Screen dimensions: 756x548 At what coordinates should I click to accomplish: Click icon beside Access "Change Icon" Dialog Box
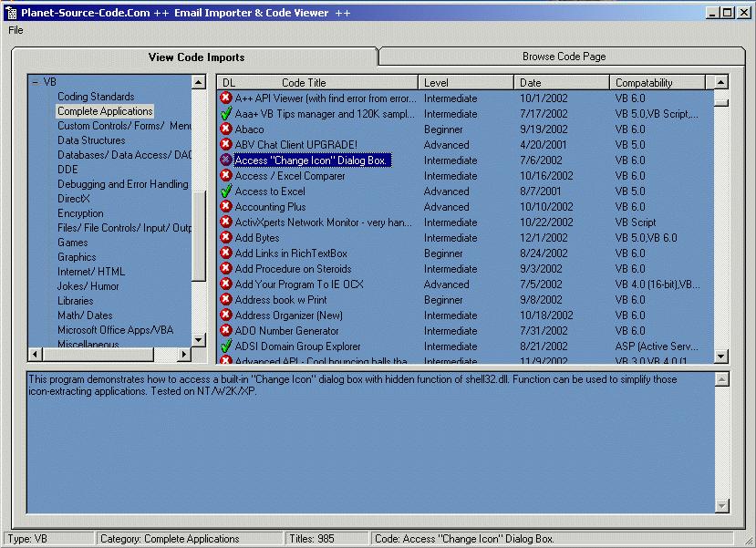click(x=226, y=160)
